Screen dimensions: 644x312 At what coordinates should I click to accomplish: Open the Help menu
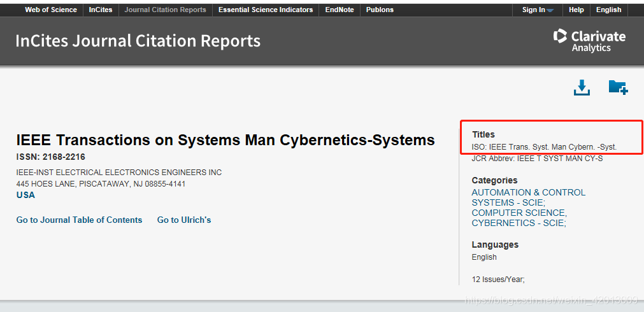(x=576, y=10)
